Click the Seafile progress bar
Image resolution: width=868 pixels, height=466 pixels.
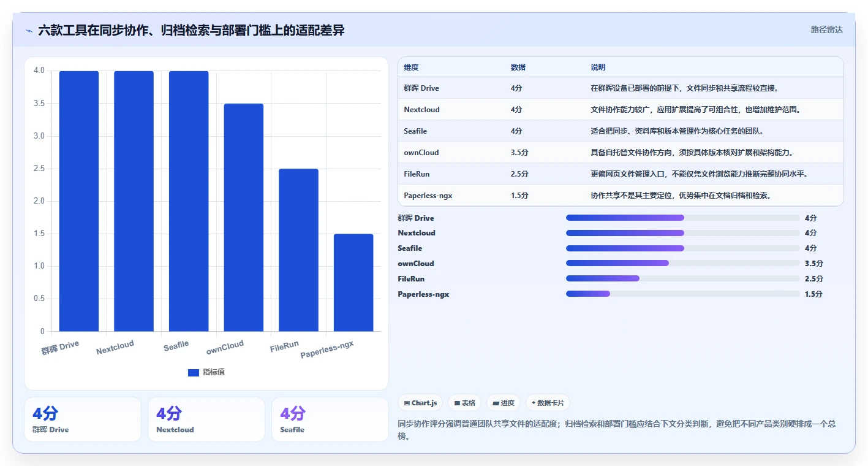point(683,248)
